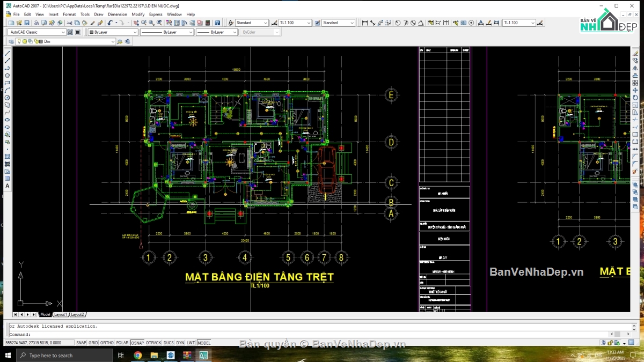644x362 pixels.
Task: Toggle ORTHO mode in status bar
Action: pos(107,343)
